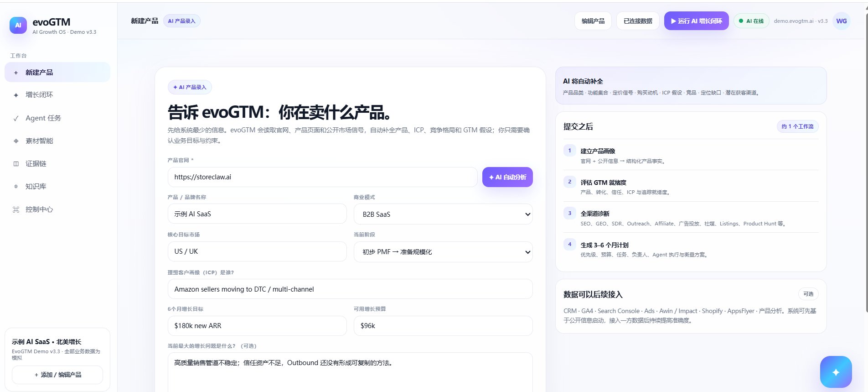This screenshot has width=868, height=392.
Task: Click the 已连接数据 button
Action: 638,21
